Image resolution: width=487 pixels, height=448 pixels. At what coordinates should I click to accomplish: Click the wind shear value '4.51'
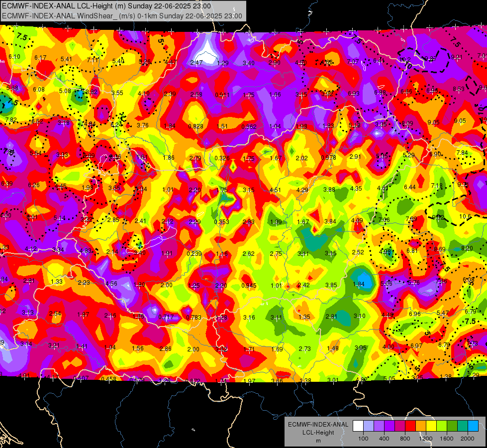(275, 190)
